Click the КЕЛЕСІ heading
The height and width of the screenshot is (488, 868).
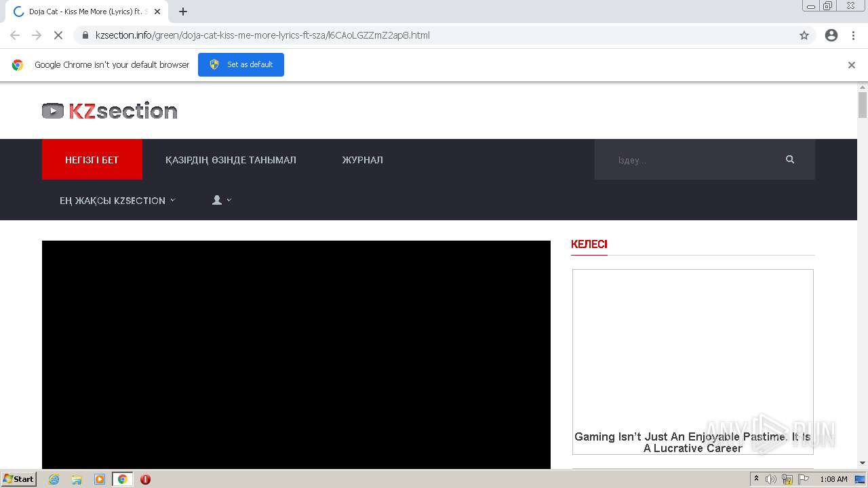[x=589, y=244]
